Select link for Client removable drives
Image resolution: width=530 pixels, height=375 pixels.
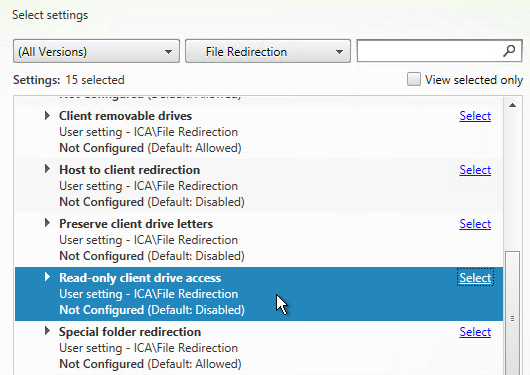click(475, 116)
